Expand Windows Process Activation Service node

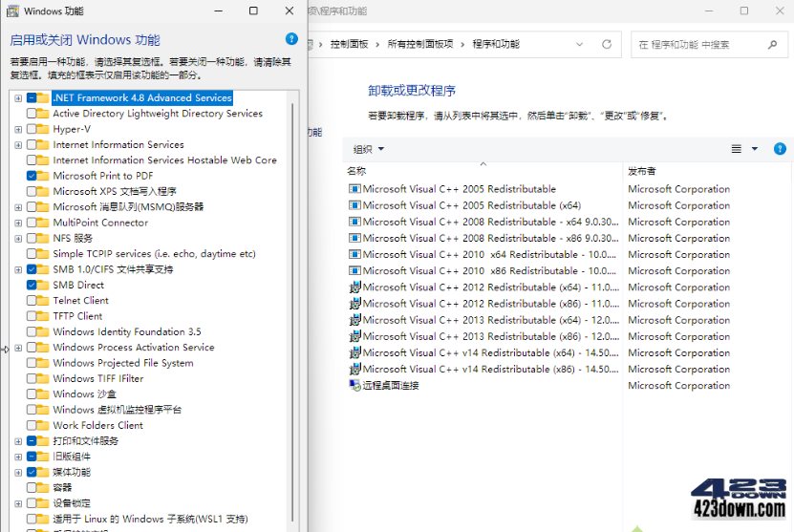tap(18, 348)
